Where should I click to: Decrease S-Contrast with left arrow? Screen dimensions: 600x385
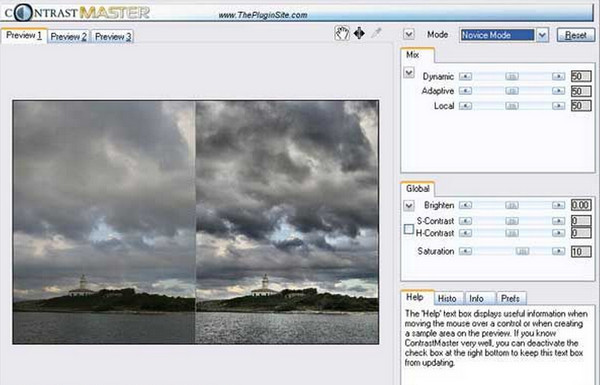[x=466, y=221]
